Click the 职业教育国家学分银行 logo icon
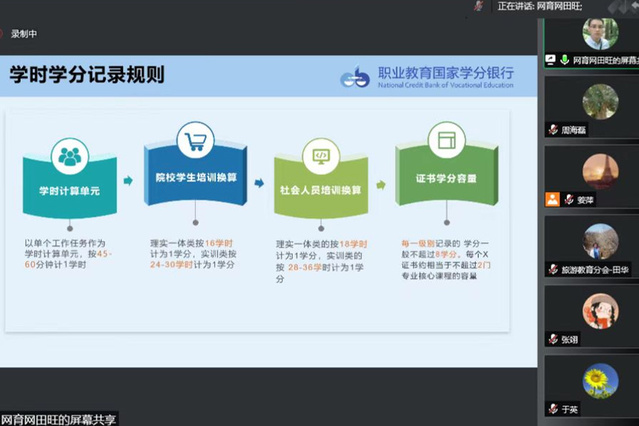Screen dimensions: 639x426 point(355,77)
